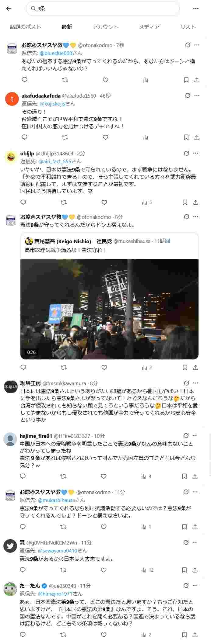Open the search options three-dot menu
211x644 pixels.
click(x=196, y=9)
